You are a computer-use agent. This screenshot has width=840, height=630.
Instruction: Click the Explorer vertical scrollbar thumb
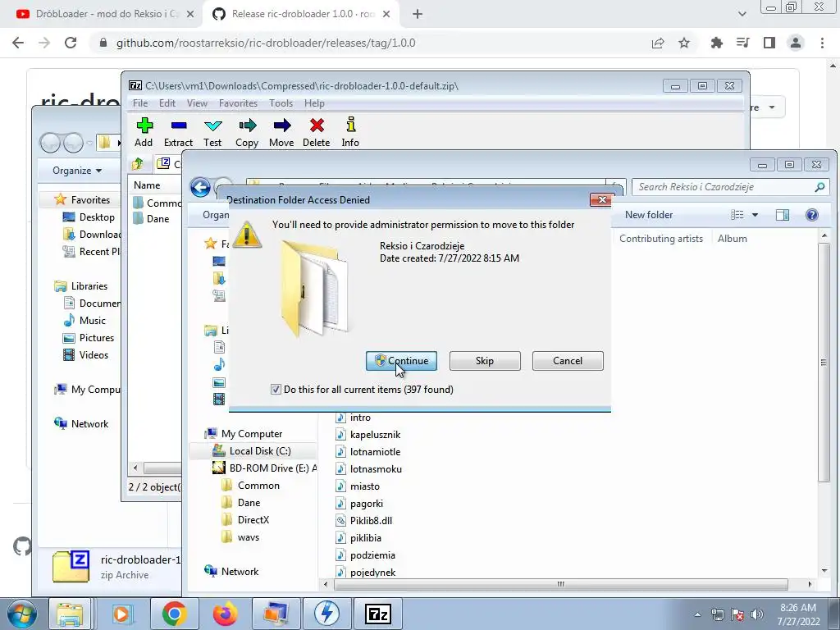tap(824, 362)
